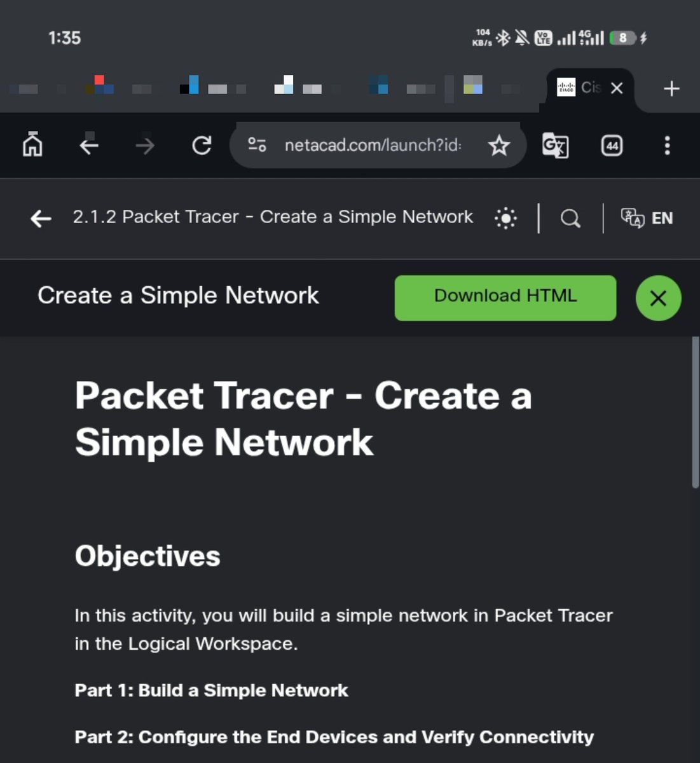700x763 pixels.
Task: Go back with the browser back arrow
Action: [x=88, y=146]
